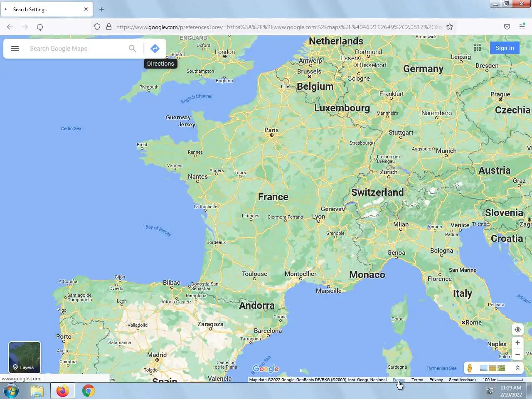Select the Street View pegman
Screen dimensions: 532x399
point(470,368)
